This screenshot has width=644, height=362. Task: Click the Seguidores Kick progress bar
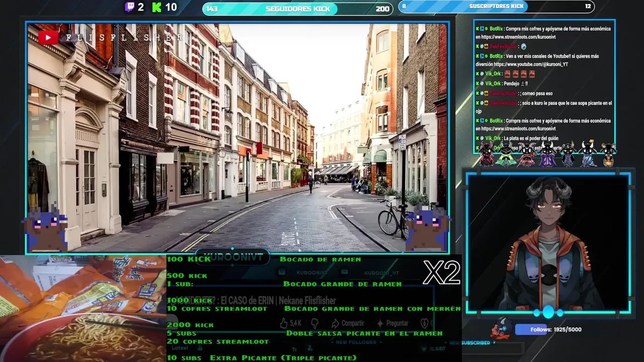(298, 9)
